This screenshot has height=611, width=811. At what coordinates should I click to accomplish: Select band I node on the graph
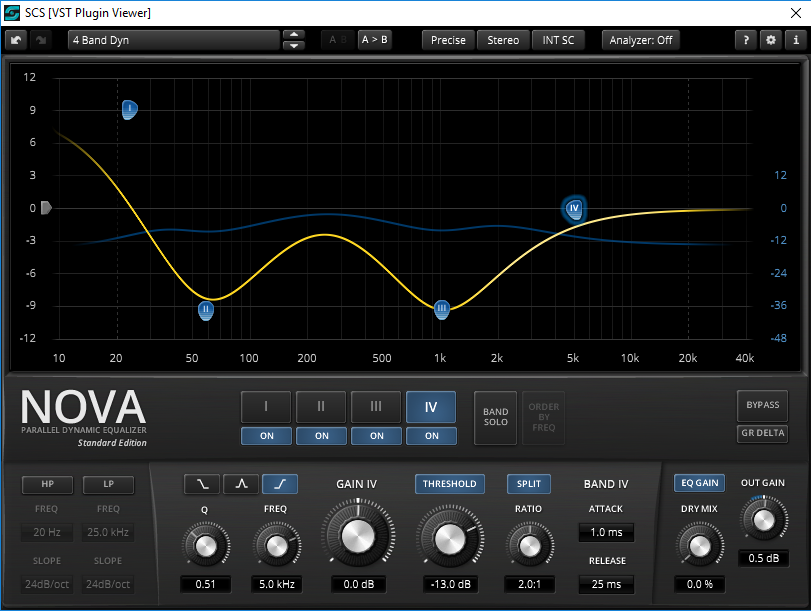tap(129, 109)
